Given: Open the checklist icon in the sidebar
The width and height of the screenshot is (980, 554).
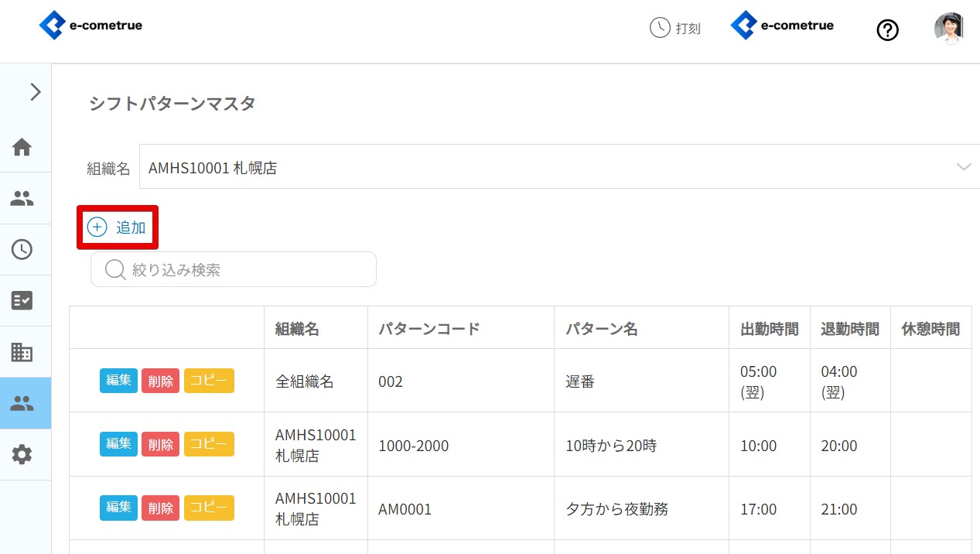Looking at the screenshot, I should [22, 300].
